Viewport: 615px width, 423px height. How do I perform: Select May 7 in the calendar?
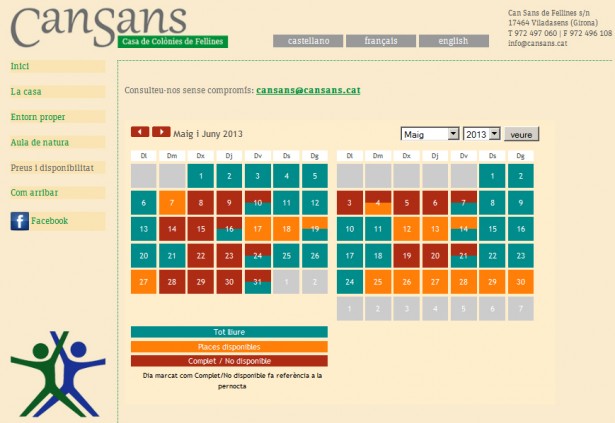click(x=172, y=203)
